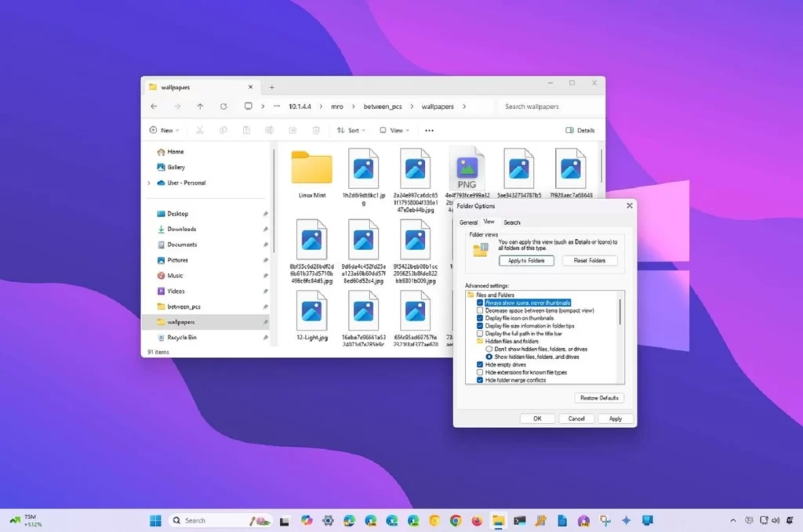Open the Linux Mint folder

(x=311, y=168)
